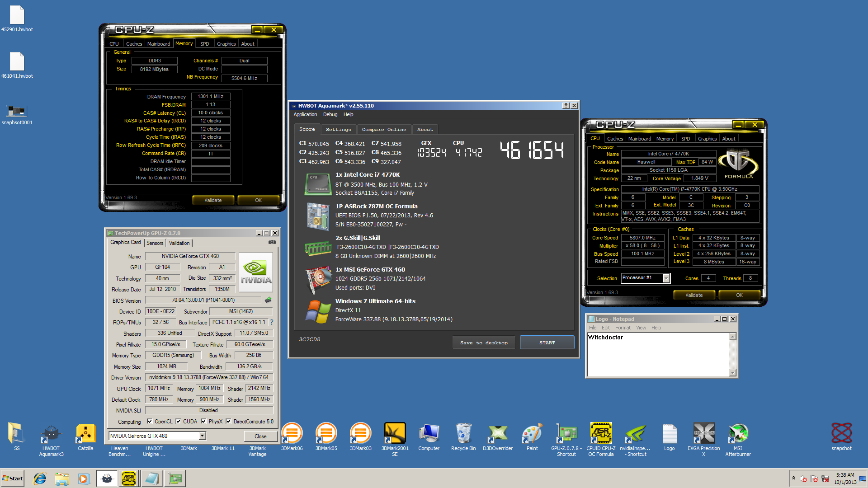Expand the Processor #1 selection dropdown
Image resolution: width=868 pixels, height=488 pixels.
pos(665,278)
